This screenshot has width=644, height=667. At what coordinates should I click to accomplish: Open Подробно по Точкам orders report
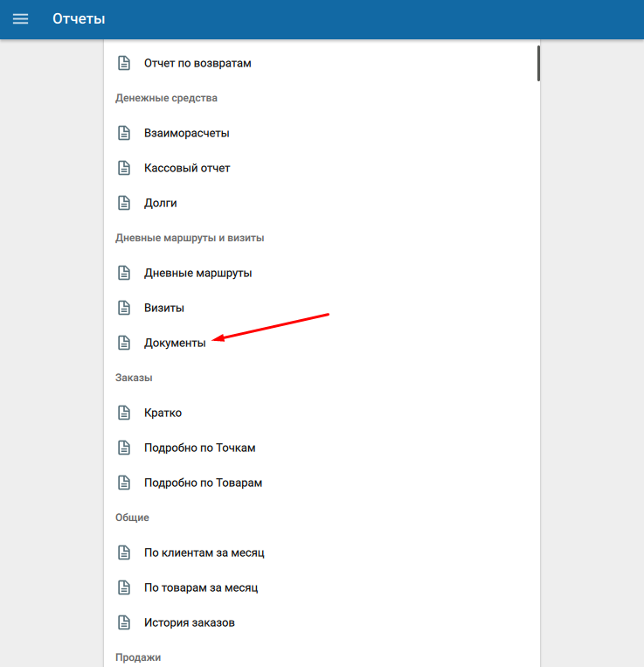tap(199, 448)
